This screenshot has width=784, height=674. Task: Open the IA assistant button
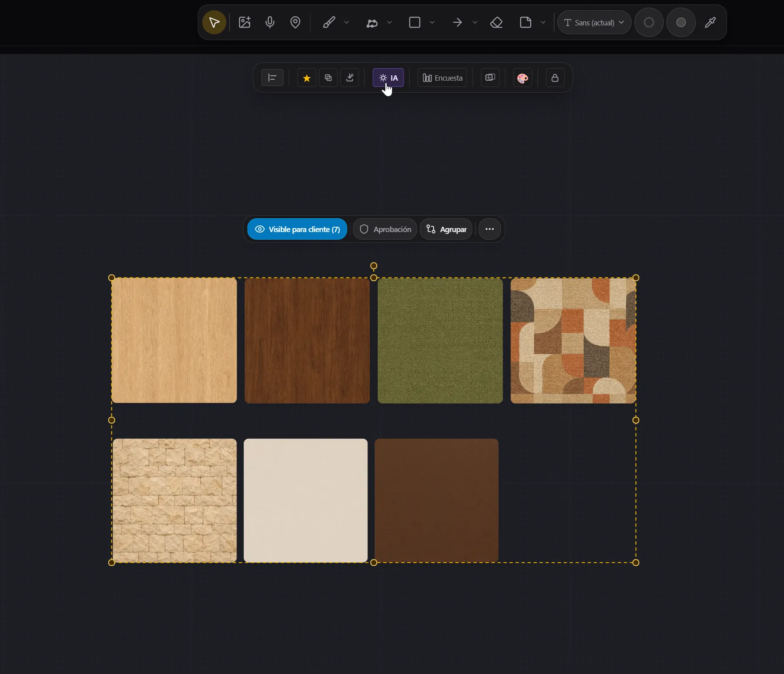(x=388, y=78)
